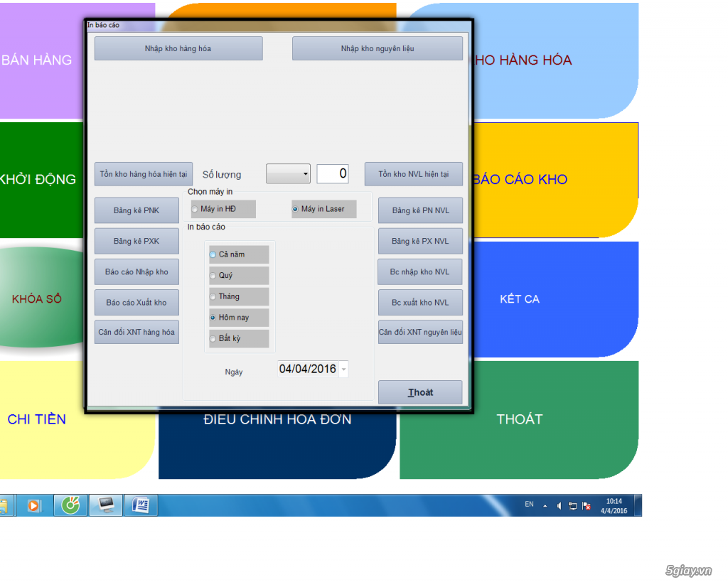Choose the Cả năm report period
The height and width of the screenshot is (582, 728).
[213, 254]
